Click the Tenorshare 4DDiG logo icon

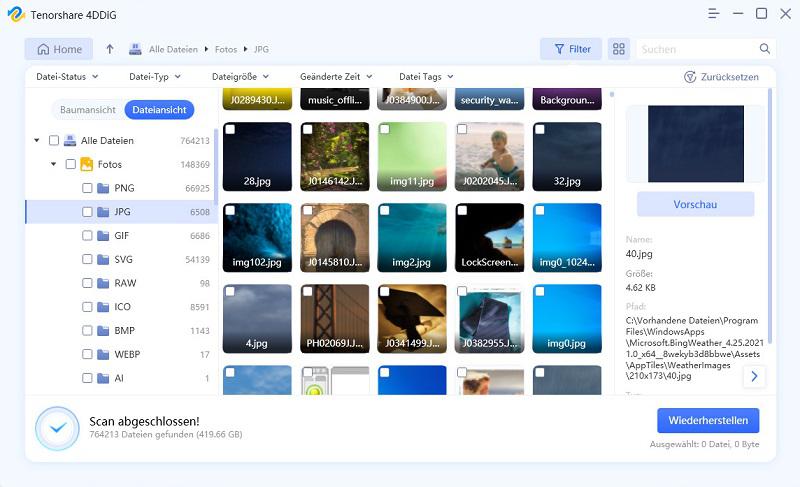(x=15, y=14)
